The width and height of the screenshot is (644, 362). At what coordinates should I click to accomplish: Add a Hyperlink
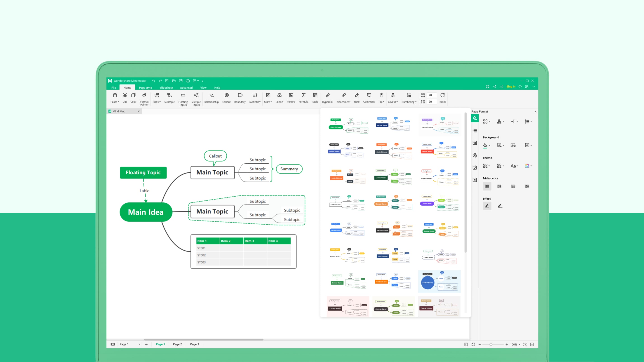tap(327, 98)
